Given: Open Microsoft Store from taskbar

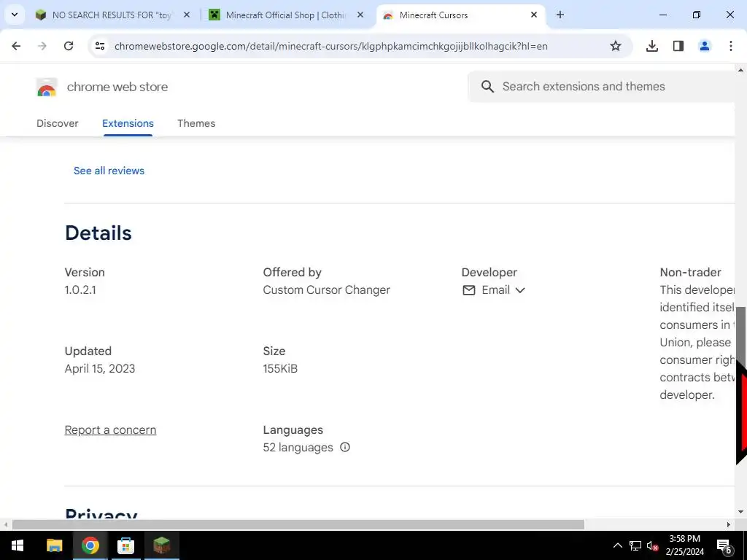Looking at the screenshot, I should 125,545.
